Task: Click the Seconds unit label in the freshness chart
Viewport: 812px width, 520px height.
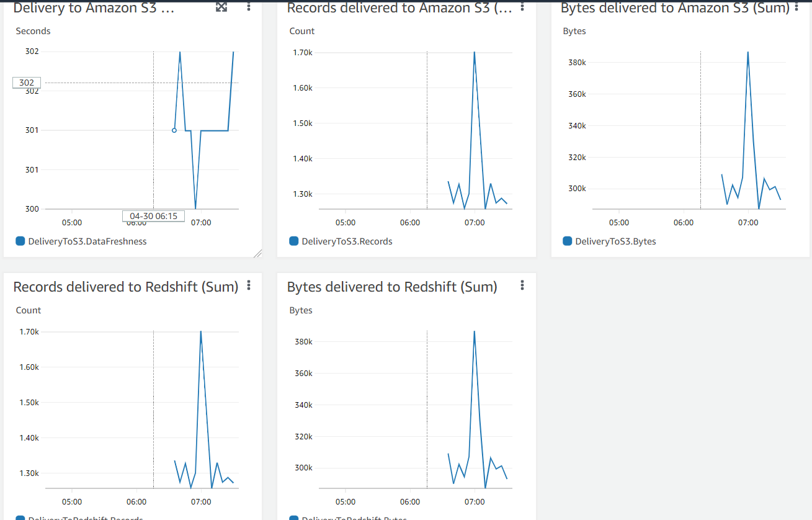Action: (x=33, y=31)
